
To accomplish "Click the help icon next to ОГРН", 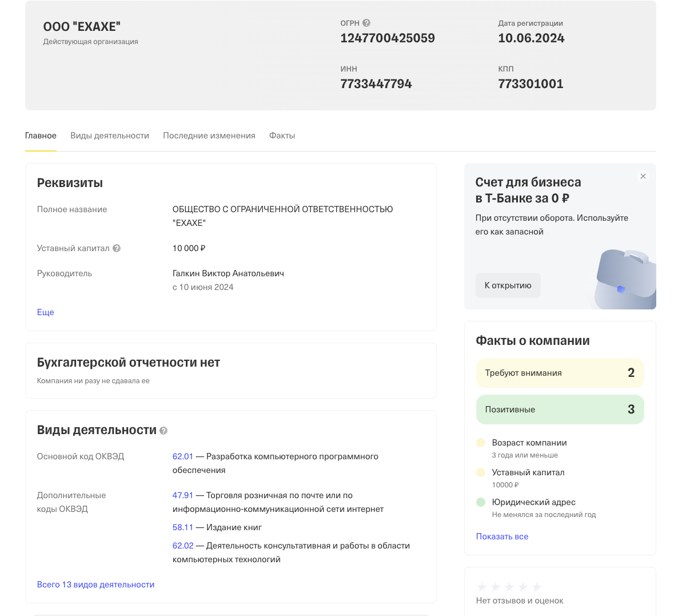I will (x=366, y=23).
